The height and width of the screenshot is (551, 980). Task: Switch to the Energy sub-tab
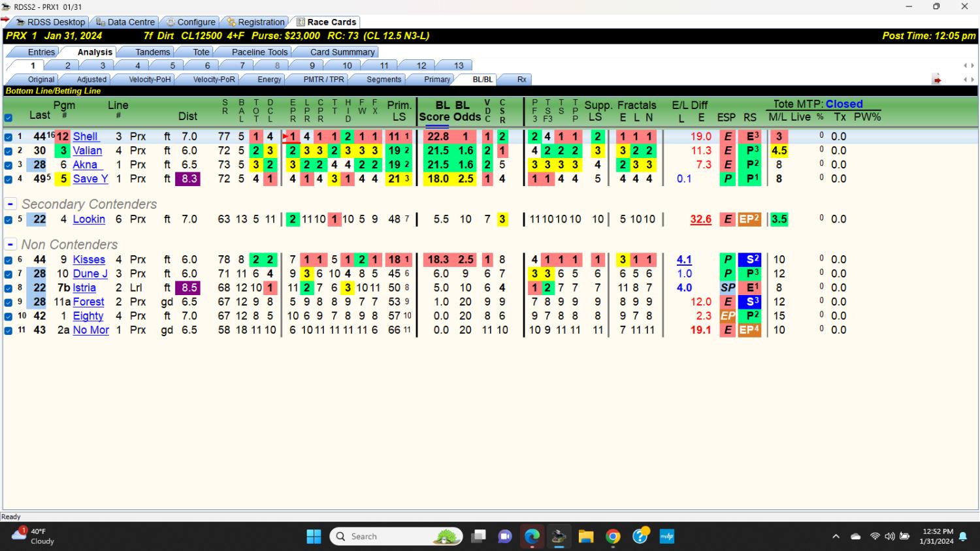269,80
